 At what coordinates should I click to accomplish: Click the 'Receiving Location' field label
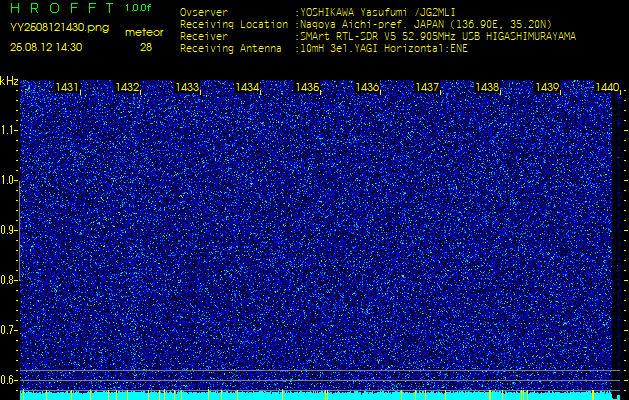(234, 24)
